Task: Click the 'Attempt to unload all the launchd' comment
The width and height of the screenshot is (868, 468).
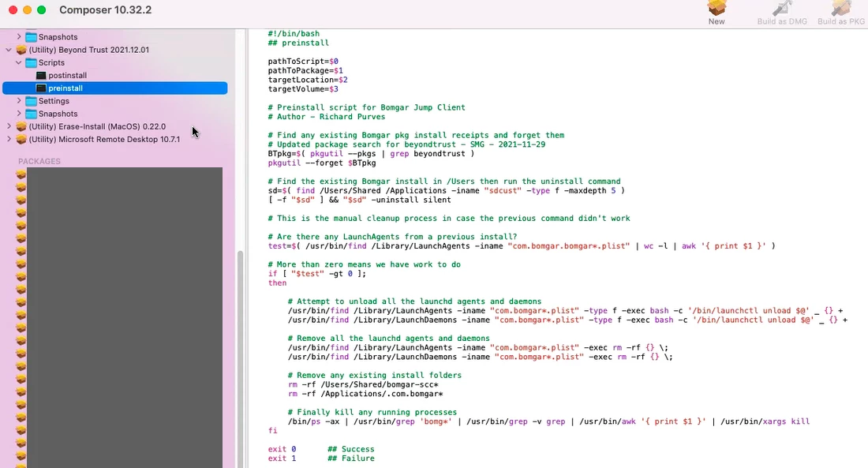Action: [414, 301]
